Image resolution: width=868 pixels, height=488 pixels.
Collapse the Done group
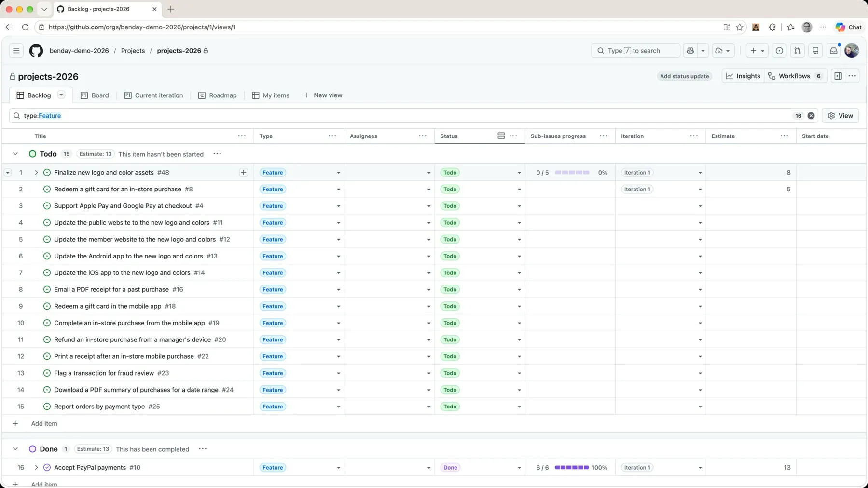15,449
